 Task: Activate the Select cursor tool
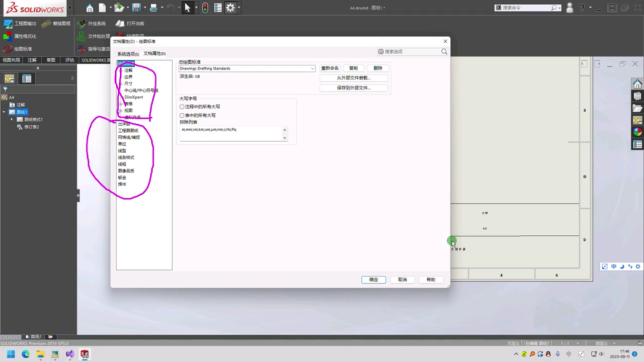188,8
